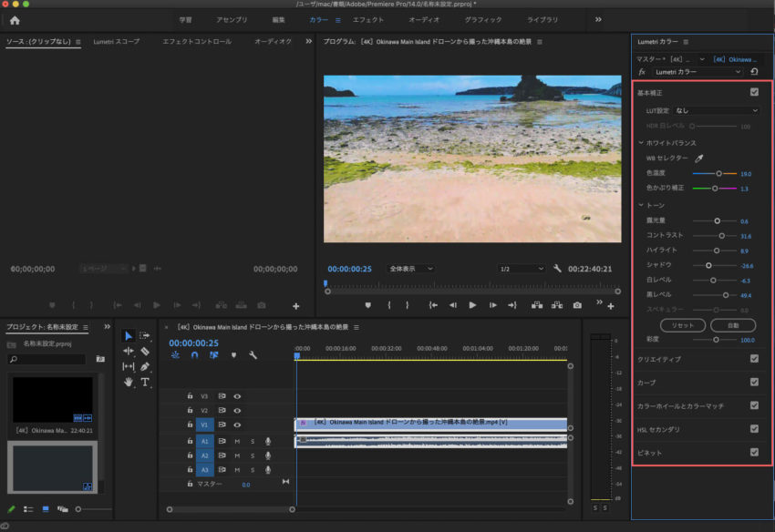Switch to the 学習 workspace
The image size is (775, 532).
tap(185, 20)
